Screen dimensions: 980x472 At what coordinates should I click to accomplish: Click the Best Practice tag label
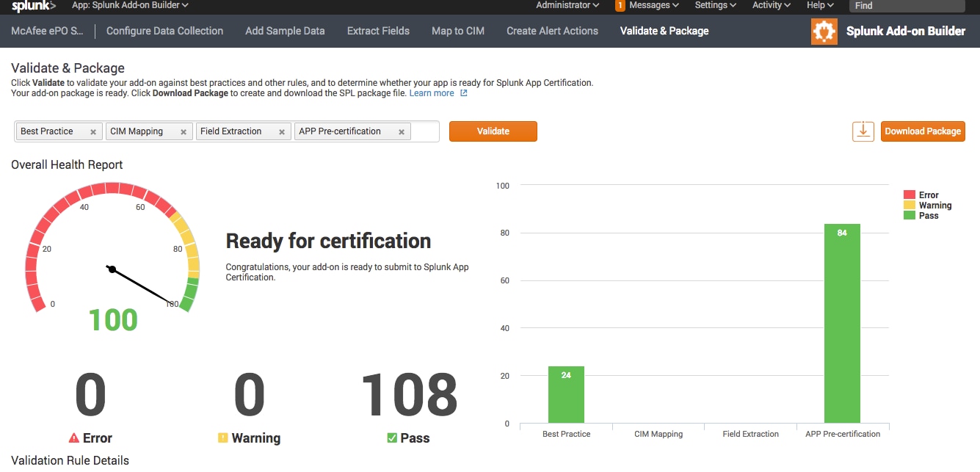pyautogui.click(x=47, y=131)
